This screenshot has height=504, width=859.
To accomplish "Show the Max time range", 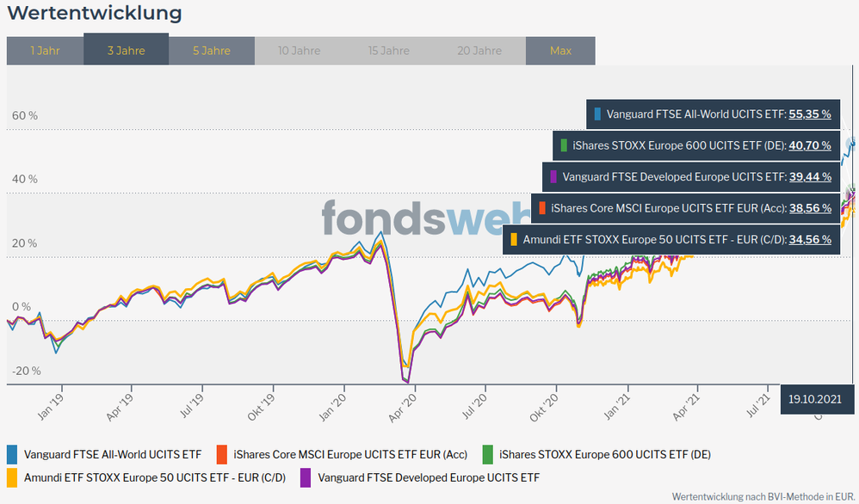I will click(560, 51).
